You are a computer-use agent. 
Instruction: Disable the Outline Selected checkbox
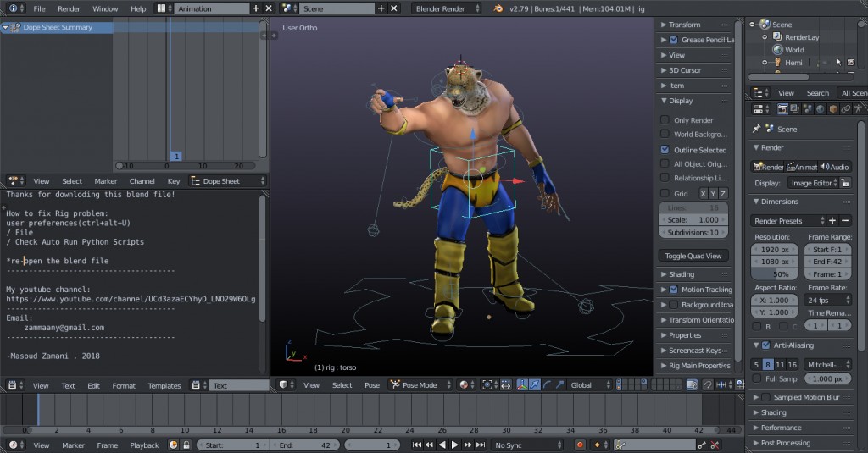coord(665,149)
